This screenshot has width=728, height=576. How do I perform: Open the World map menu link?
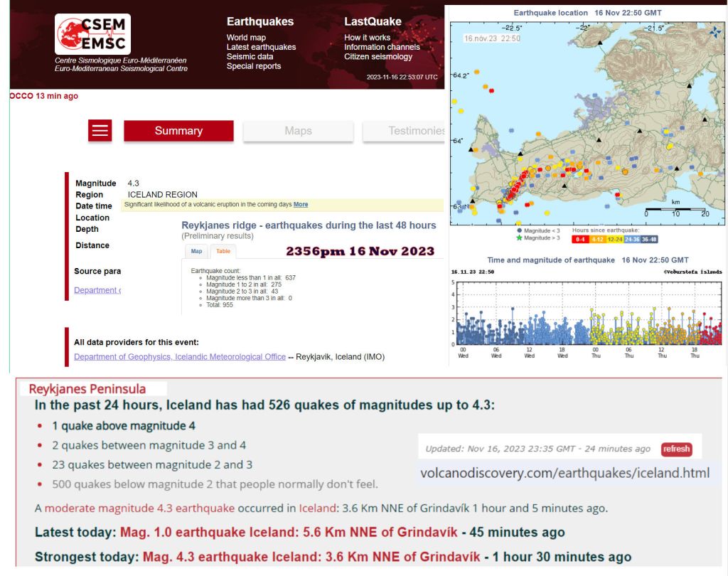tap(246, 38)
